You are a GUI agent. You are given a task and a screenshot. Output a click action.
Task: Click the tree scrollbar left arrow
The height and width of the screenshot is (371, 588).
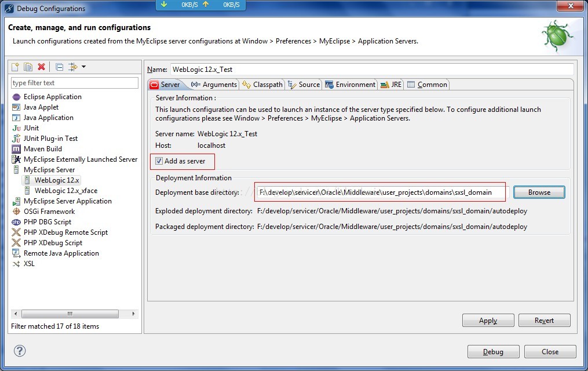tap(16, 314)
